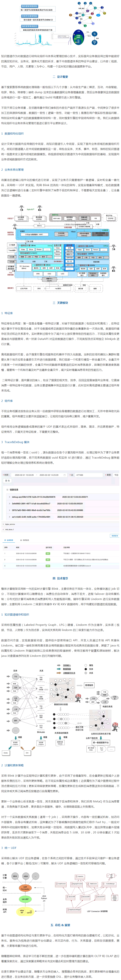The image size is (121, 980).
Task: Expand the ae1c4e82 trace row
Action: coord(9,517)
